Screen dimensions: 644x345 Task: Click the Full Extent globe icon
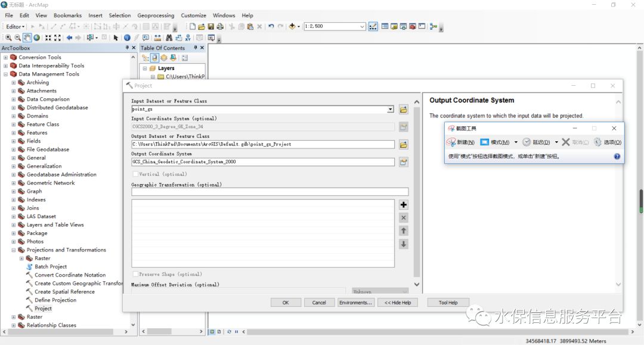pyautogui.click(x=36, y=38)
